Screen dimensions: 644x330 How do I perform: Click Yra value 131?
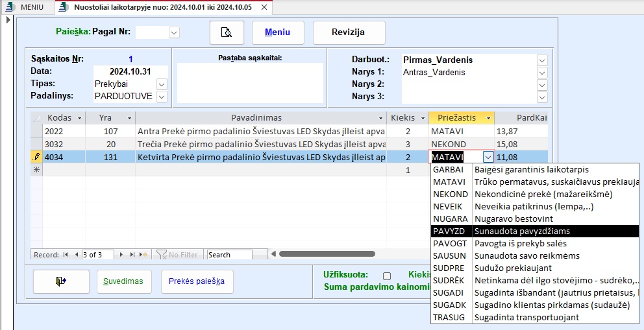[x=110, y=157]
